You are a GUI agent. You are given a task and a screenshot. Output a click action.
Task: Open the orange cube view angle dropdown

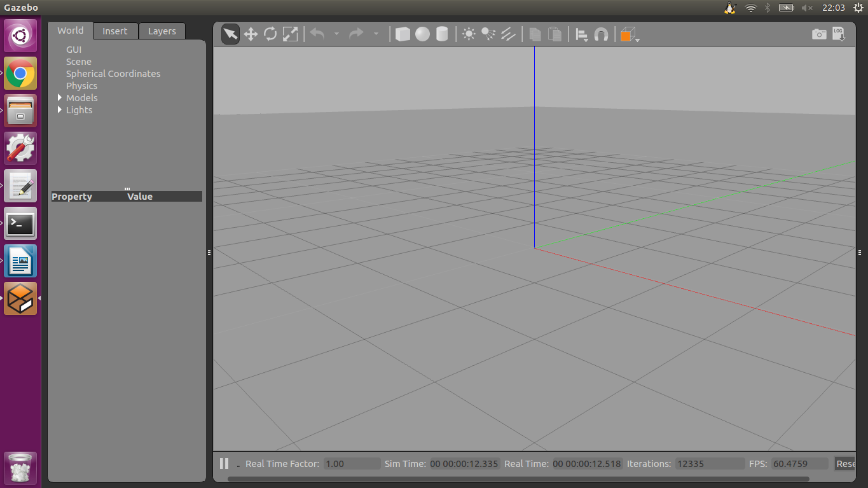coord(629,34)
